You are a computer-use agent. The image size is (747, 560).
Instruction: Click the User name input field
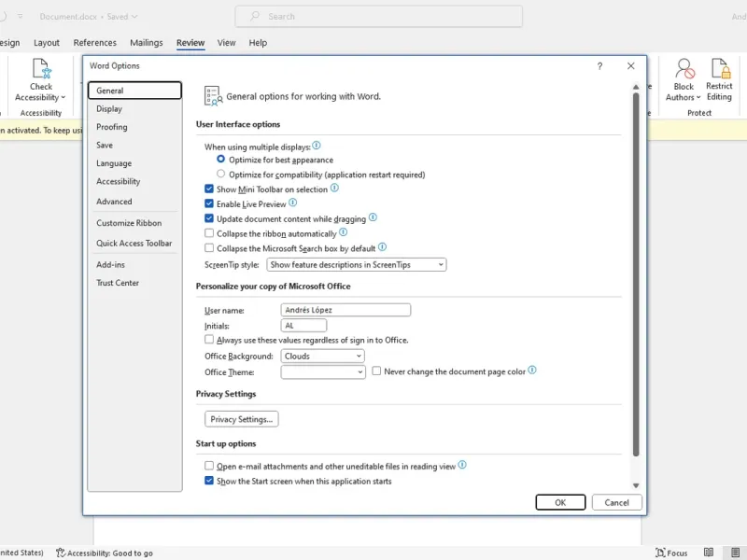pyautogui.click(x=345, y=310)
